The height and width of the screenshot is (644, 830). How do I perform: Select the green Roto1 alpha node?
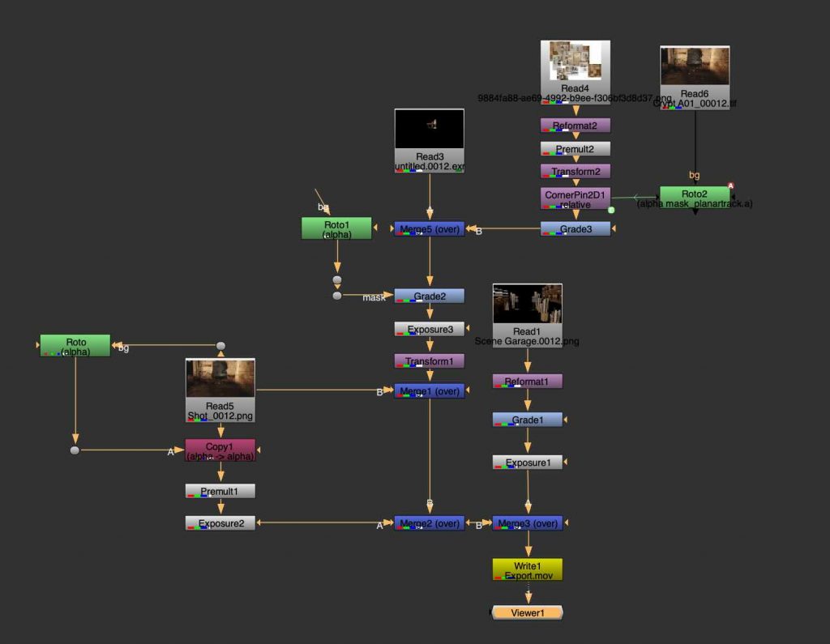click(x=336, y=228)
